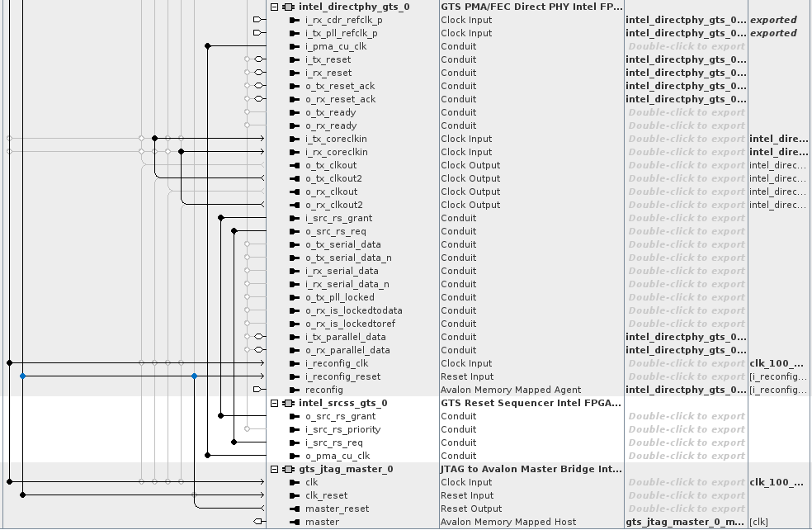The image size is (812, 530).
Task: Toggle the filled connection dot on i_tx_coreclkin row
Action: coord(155,139)
